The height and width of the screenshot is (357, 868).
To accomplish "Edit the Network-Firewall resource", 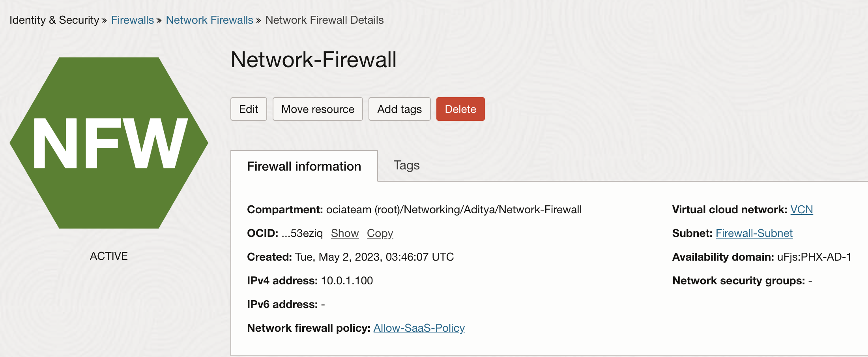I will [249, 109].
